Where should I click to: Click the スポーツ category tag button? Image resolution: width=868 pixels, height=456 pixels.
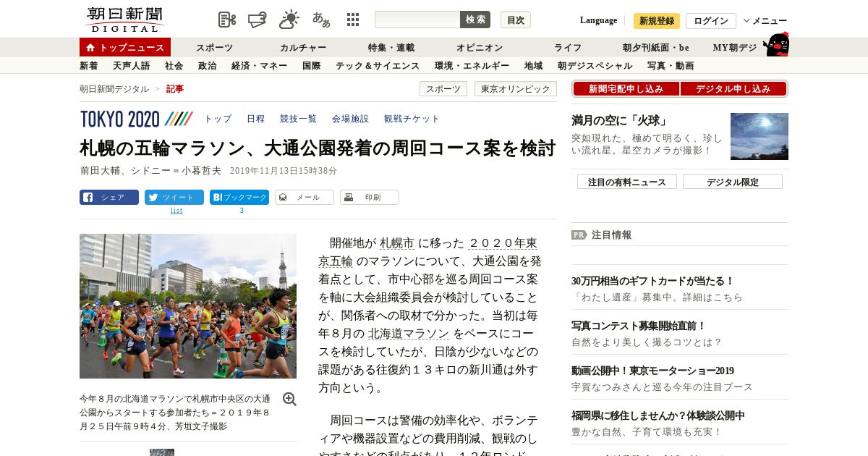443,89
